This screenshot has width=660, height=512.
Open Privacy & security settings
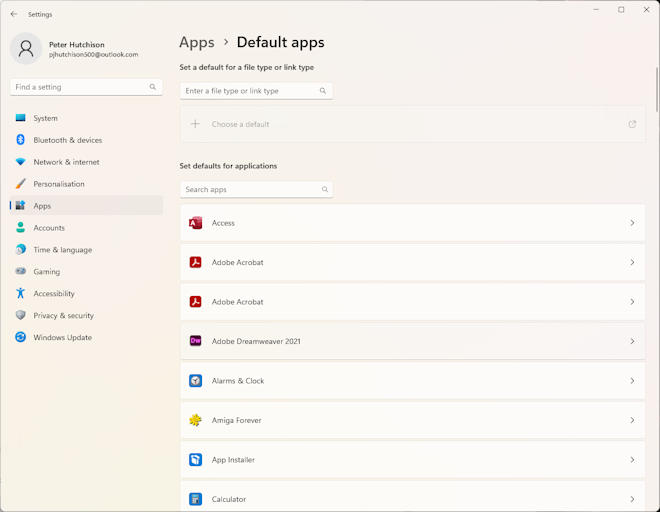63,315
